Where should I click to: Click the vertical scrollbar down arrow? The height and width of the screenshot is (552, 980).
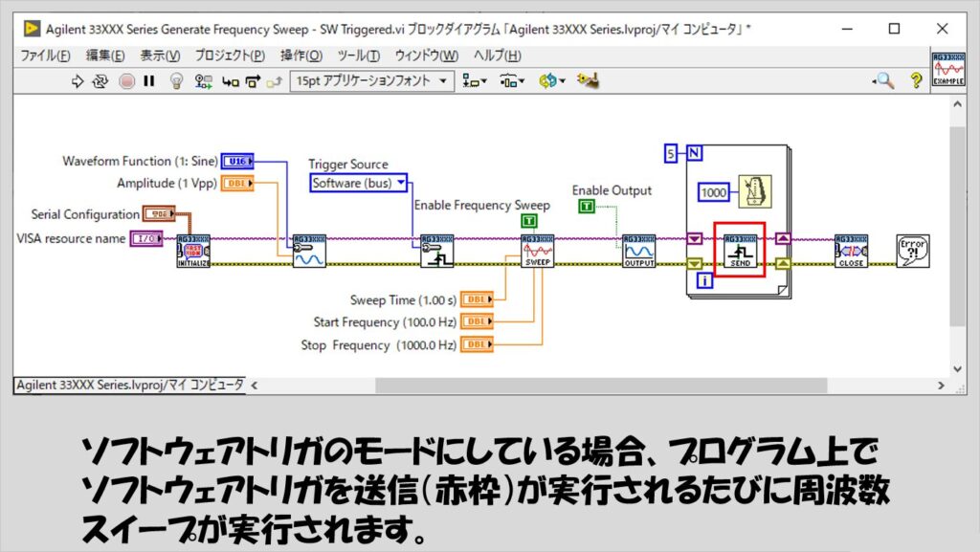click(x=957, y=368)
